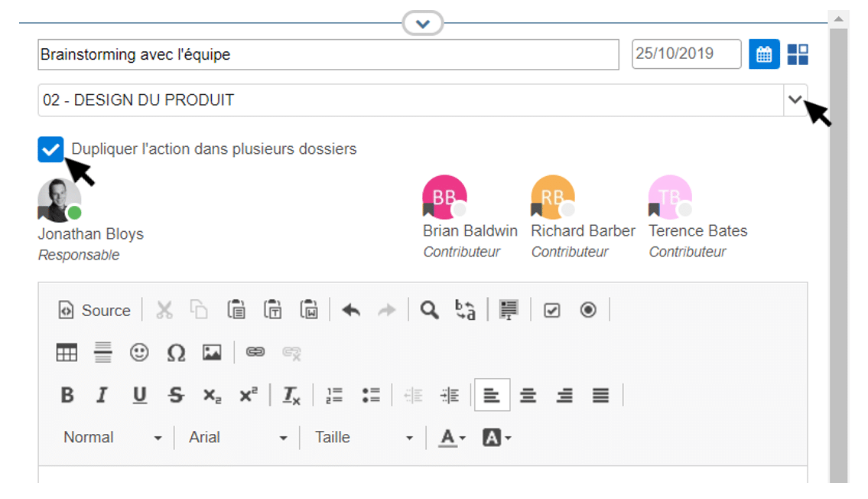The image size is (868, 499).
Task: Undo the last editor action
Action: pyautogui.click(x=351, y=310)
